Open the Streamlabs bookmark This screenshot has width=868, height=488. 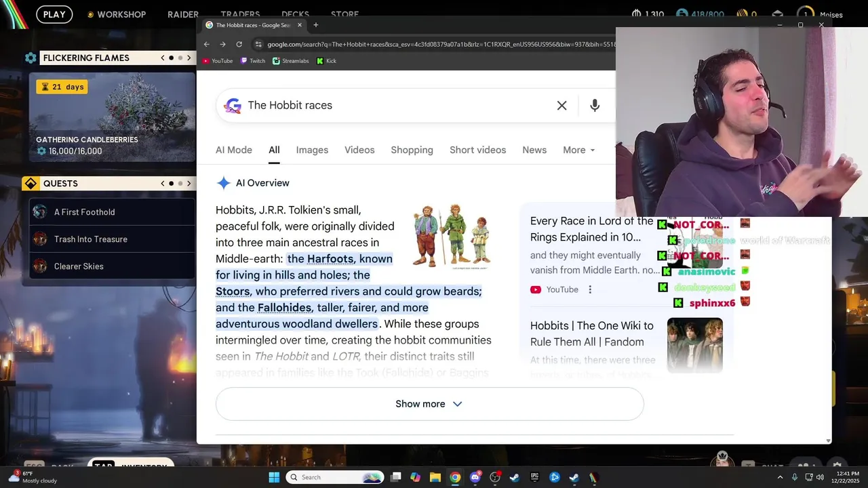click(x=291, y=61)
